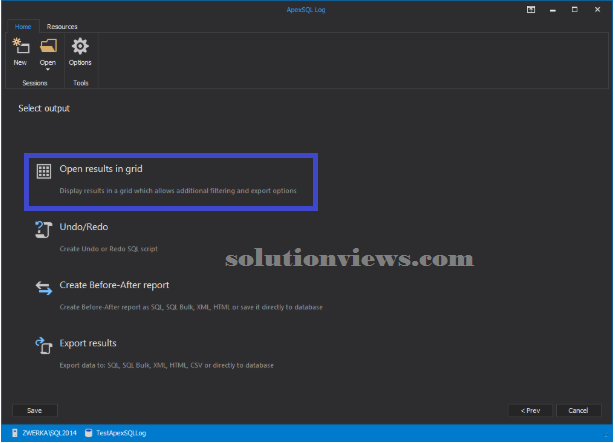The image size is (615, 443).
Task: Close the ApexSQL Log window
Action: click(597, 9)
